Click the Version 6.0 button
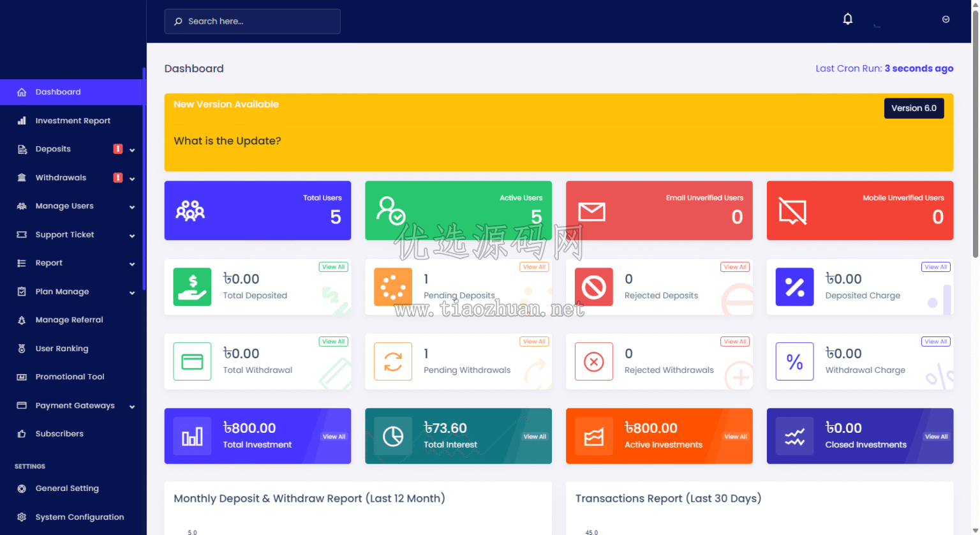Screen dimensions: 980x535 coord(914,108)
